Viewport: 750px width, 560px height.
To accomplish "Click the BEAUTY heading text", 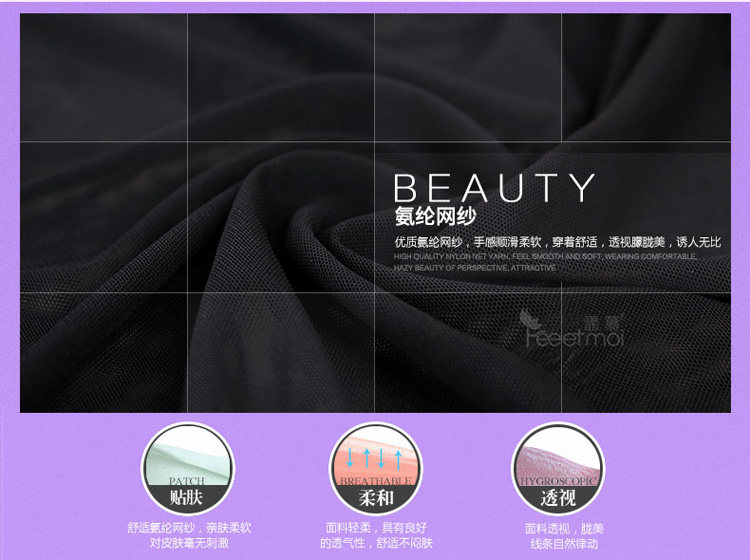I will [x=494, y=189].
